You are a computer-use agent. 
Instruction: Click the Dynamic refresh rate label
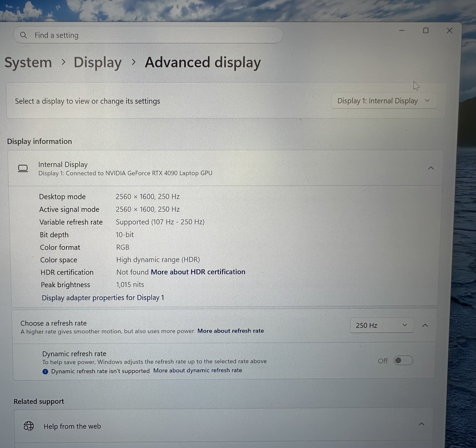pyautogui.click(x=74, y=354)
